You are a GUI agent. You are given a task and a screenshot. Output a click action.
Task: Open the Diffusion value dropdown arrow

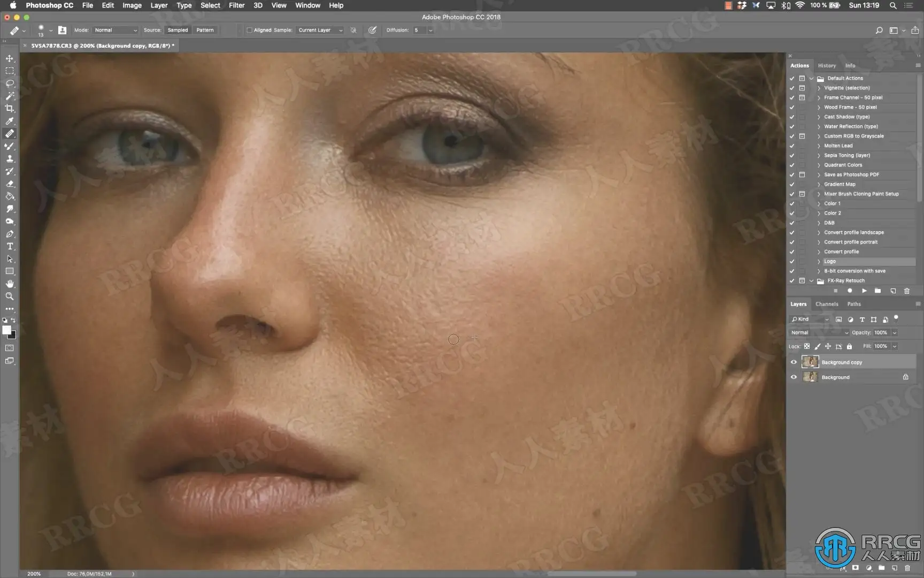coord(430,31)
